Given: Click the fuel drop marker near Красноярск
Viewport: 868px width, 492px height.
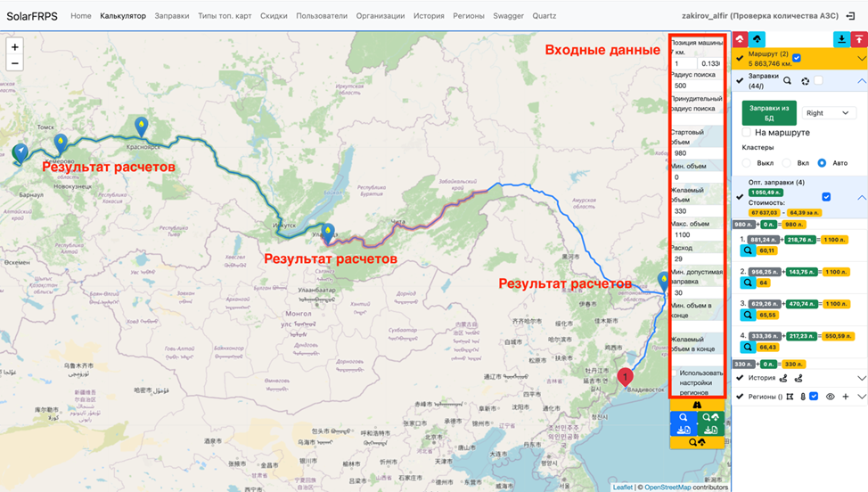Looking at the screenshot, I should pos(142,127).
